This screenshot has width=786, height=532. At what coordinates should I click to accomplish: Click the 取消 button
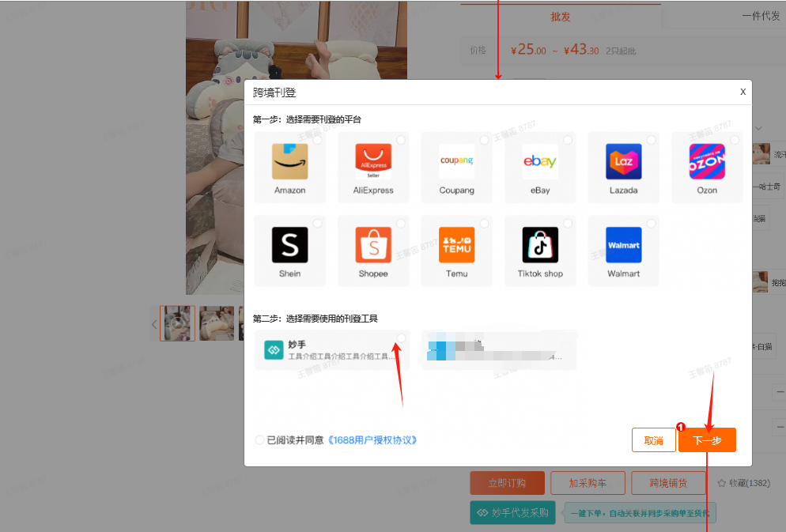pyautogui.click(x=654, y=440)
